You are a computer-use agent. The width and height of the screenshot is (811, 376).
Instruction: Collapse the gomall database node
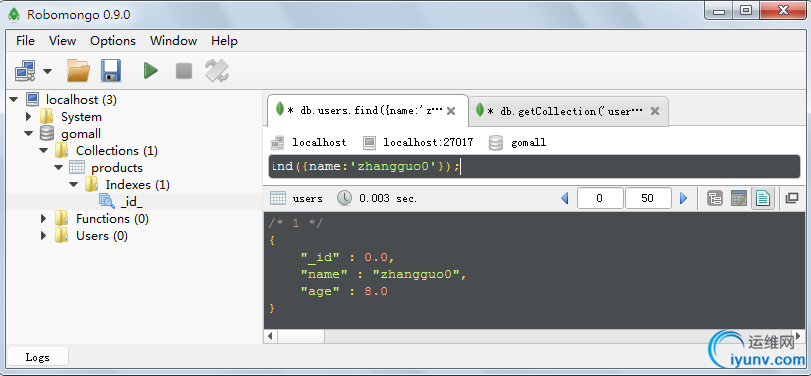tap(29, 133)
